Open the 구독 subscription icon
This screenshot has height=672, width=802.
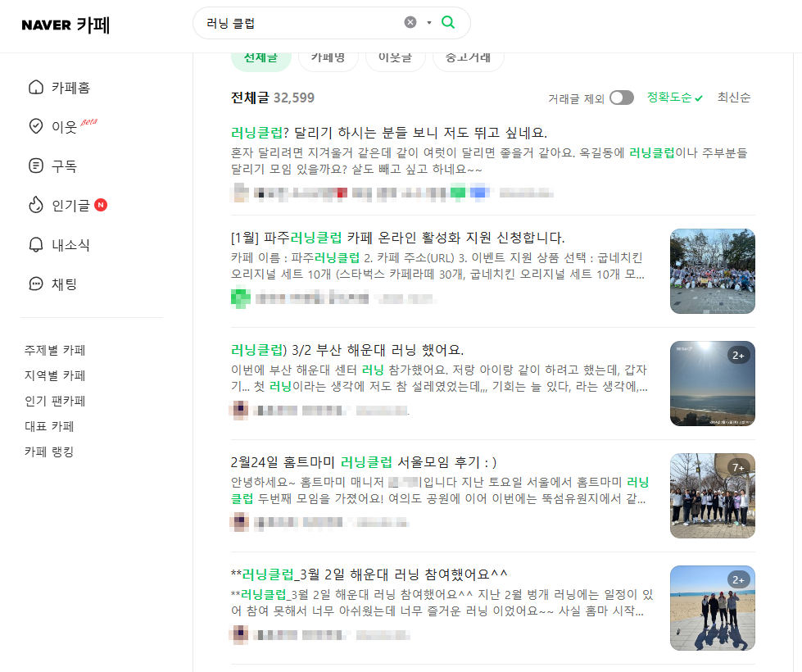pos(36,166)
